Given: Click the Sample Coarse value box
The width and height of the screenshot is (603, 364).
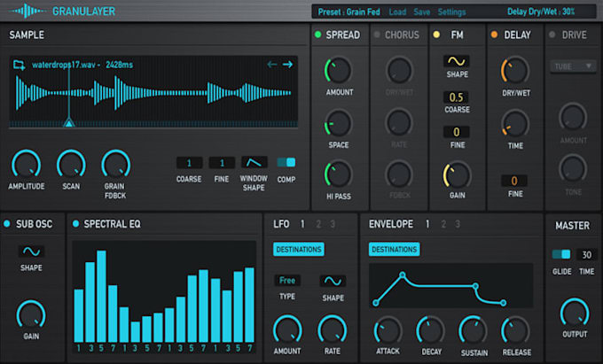Looking at the screenshot, I should [x=189, y=163].
